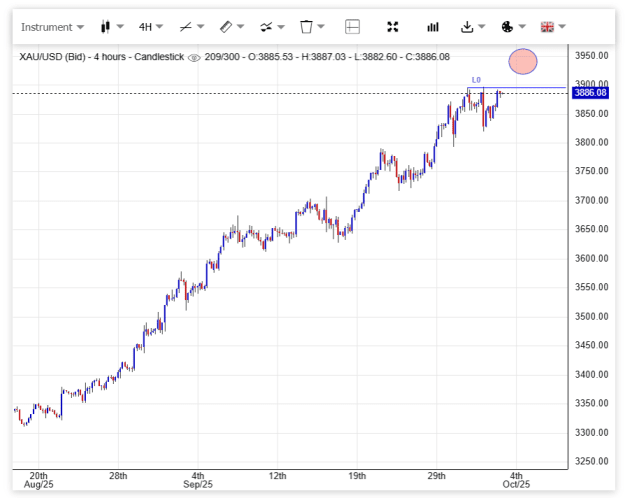Expand the chart type arrow
The height and width of the screenshot is (498, 625).
[x=120, y=27]
